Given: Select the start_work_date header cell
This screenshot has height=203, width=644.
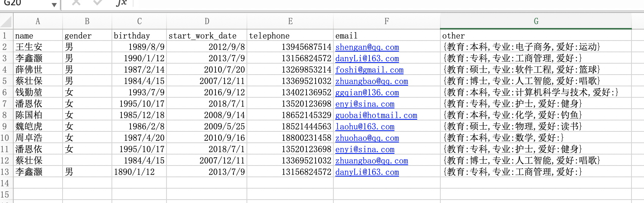Looking at the screenshot, I should coord(206,36).
